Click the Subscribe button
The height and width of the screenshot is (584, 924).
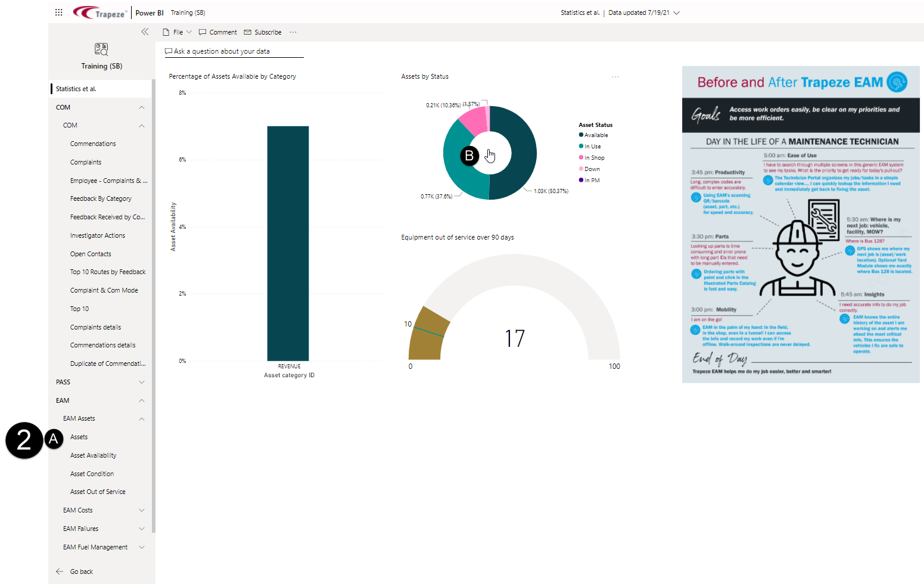point(262,32)
